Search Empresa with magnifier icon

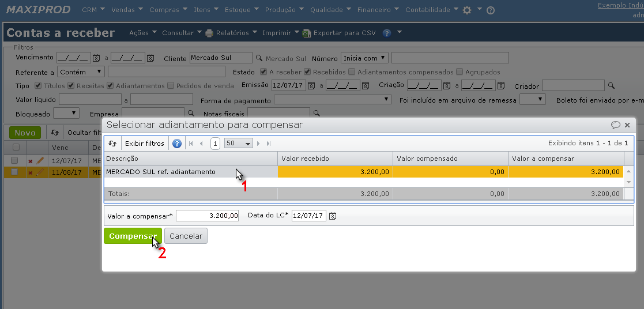pos(191,113)
